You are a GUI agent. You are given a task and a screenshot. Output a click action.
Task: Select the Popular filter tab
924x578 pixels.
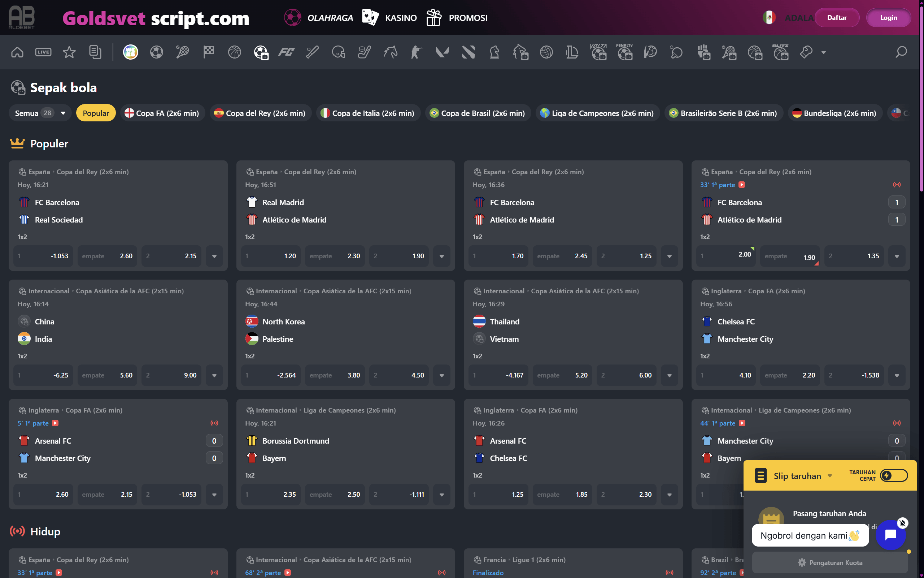[x=96, y=113]
